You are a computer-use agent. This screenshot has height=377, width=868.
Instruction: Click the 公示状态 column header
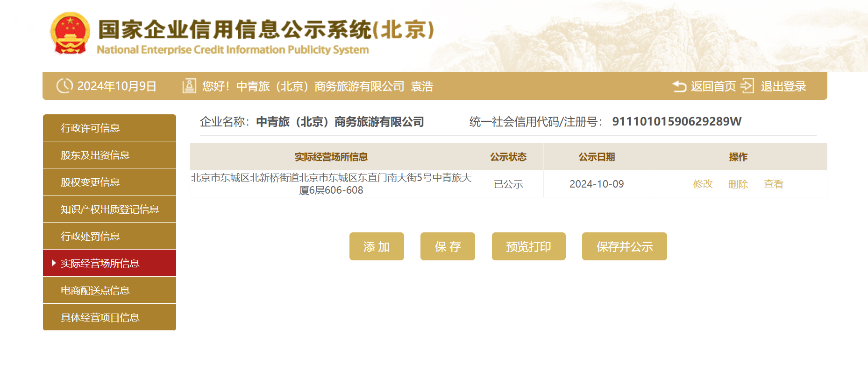coord(508,157)
